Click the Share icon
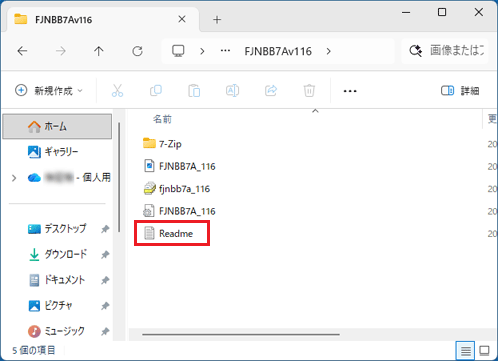 coord(271,90)
